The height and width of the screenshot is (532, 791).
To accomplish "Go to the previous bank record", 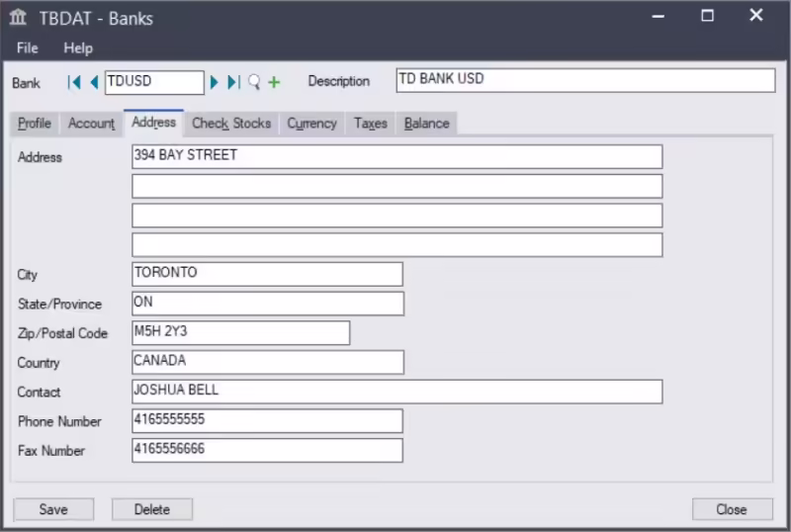I will [x=94, y=82].
